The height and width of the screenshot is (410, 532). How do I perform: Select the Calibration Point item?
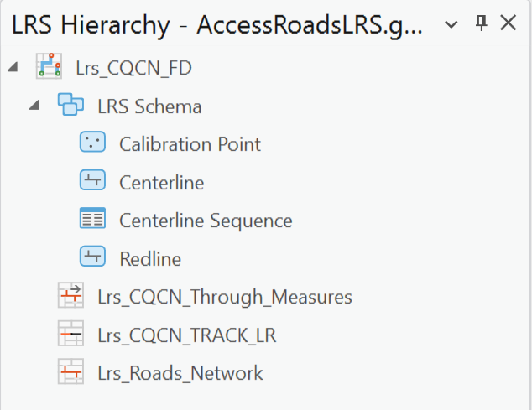coord(190,144)
